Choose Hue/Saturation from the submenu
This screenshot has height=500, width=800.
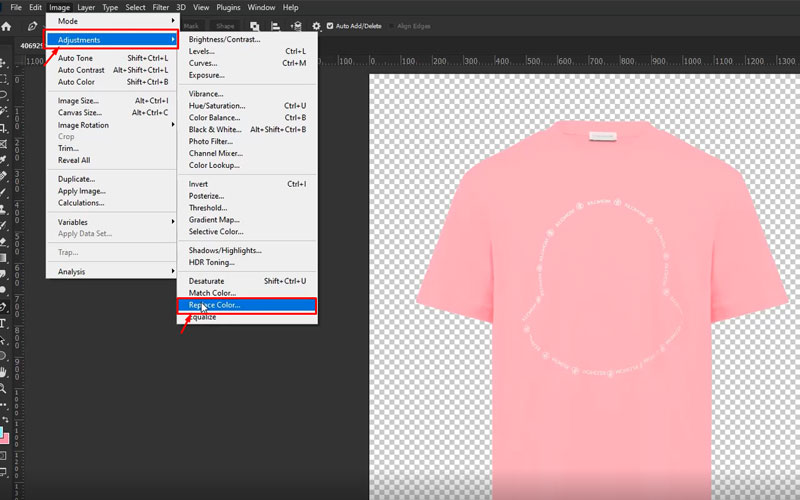(x=247, y=106)
